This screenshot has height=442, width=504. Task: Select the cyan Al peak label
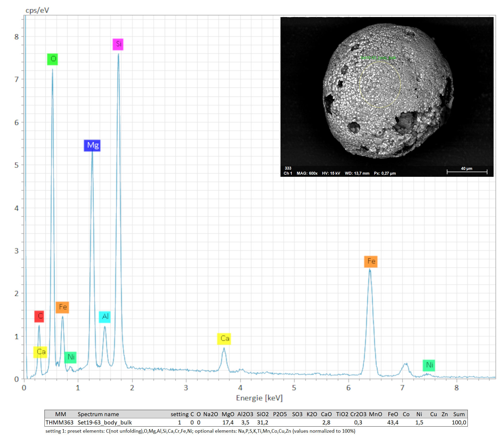tap(105, 317)
